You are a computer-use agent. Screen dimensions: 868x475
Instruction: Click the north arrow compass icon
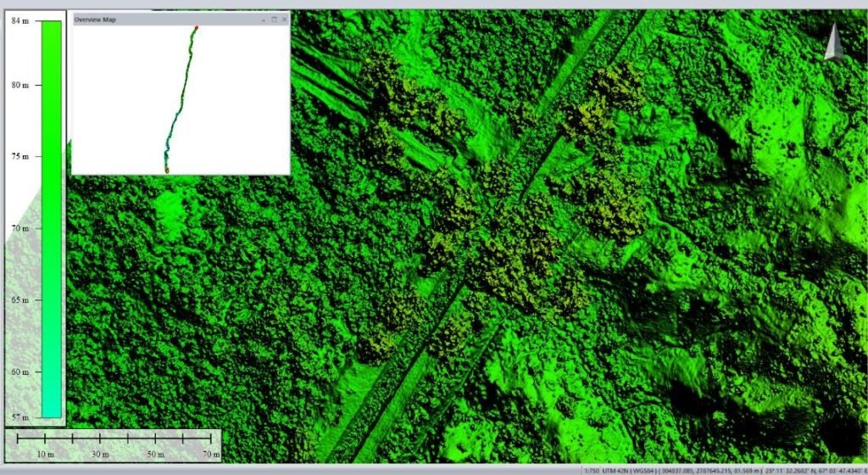[x=834, y=42]
